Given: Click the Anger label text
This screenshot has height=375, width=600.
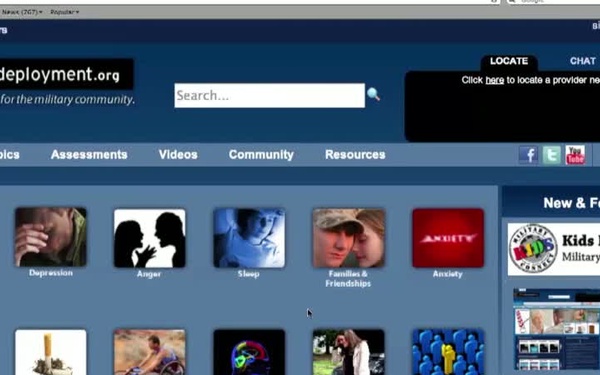Looking at the screenshot, I should tap(149, 274).
